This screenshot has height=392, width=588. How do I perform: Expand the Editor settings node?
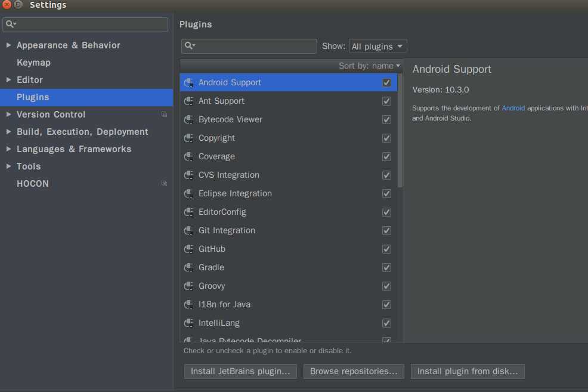click(8, 79)
